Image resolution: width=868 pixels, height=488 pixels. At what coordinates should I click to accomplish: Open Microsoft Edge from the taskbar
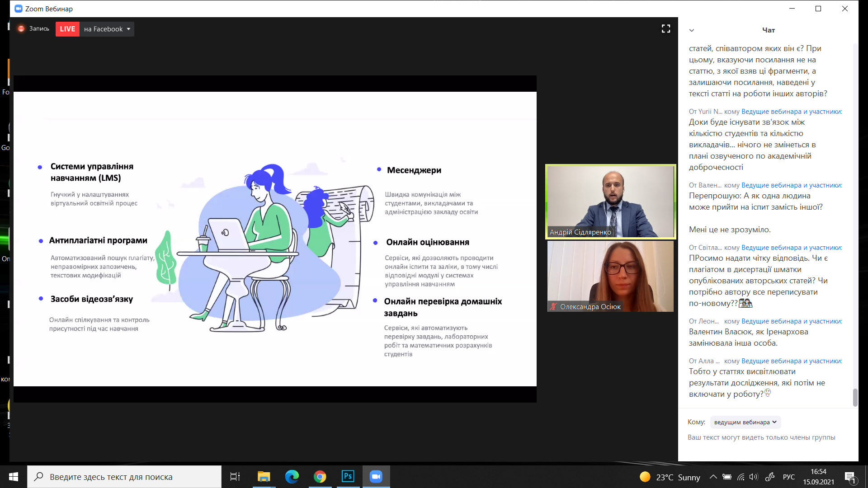pos(292,476)
